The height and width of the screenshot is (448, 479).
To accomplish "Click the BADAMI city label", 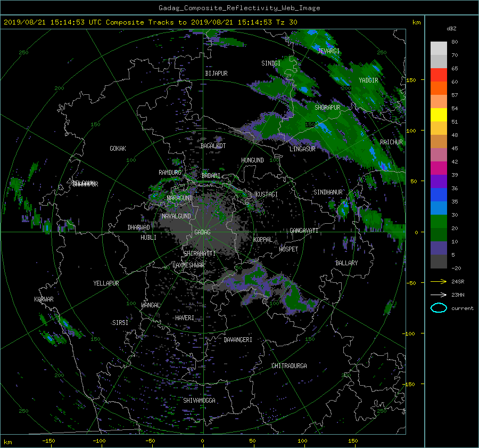I will pos(211,176).
